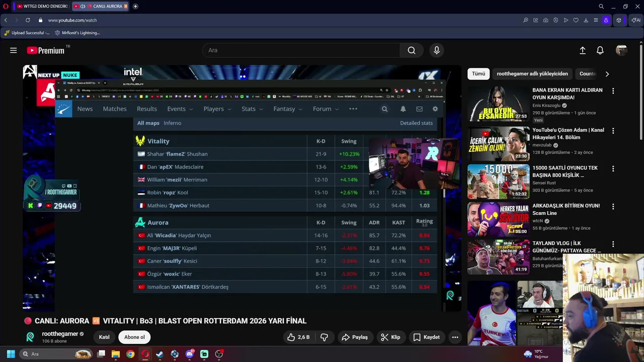Open Opera downloads icon
The image size is (644, 362).
(586, 20)
